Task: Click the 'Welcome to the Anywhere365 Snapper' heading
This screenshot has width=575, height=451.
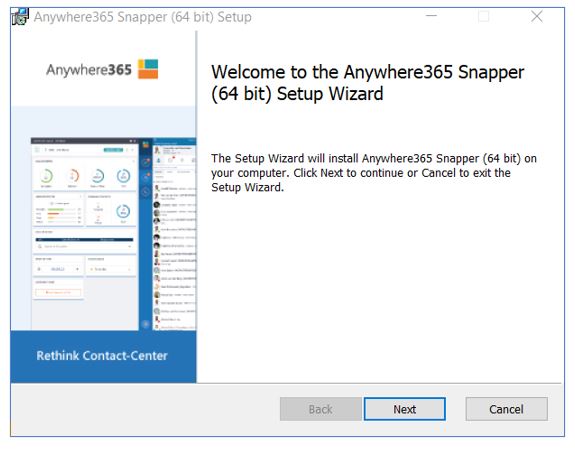Action: [367, 82]
